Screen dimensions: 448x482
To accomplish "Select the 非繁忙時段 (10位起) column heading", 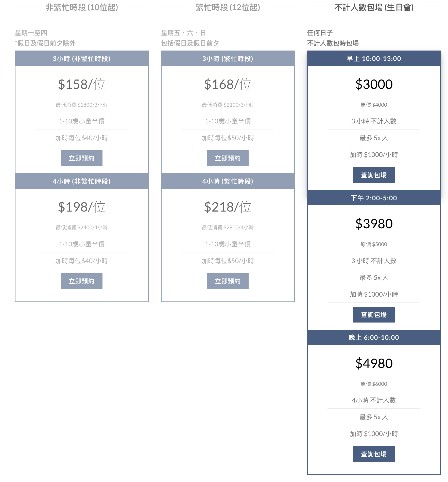I will pos(81,7).
